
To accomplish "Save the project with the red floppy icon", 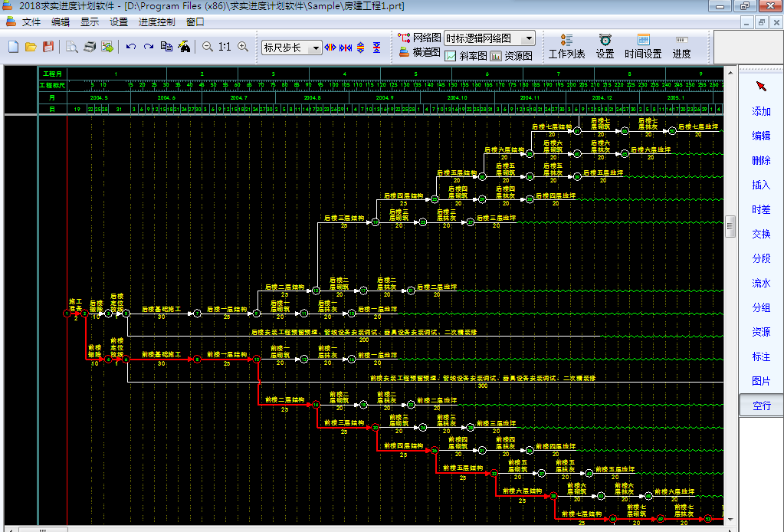I will pyautogui.click(x=48, y=47).
